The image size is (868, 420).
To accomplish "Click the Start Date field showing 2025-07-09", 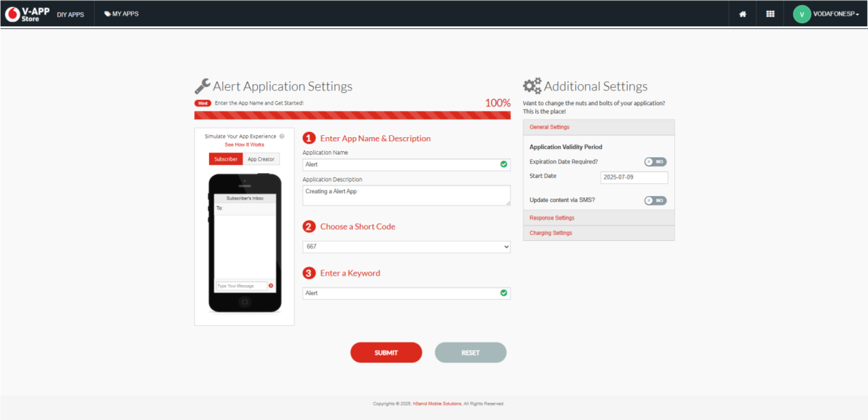I will tap(634, 177).
